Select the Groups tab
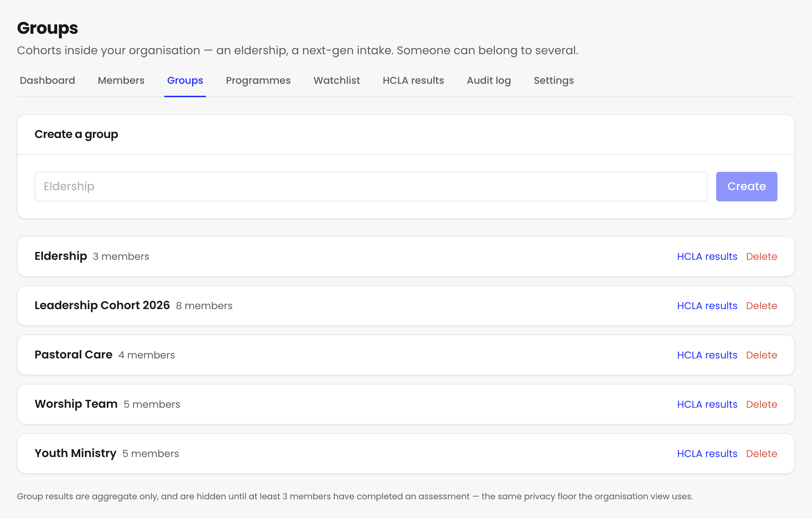The width and height of the screenshot is (812, 519). pos(185,80)
